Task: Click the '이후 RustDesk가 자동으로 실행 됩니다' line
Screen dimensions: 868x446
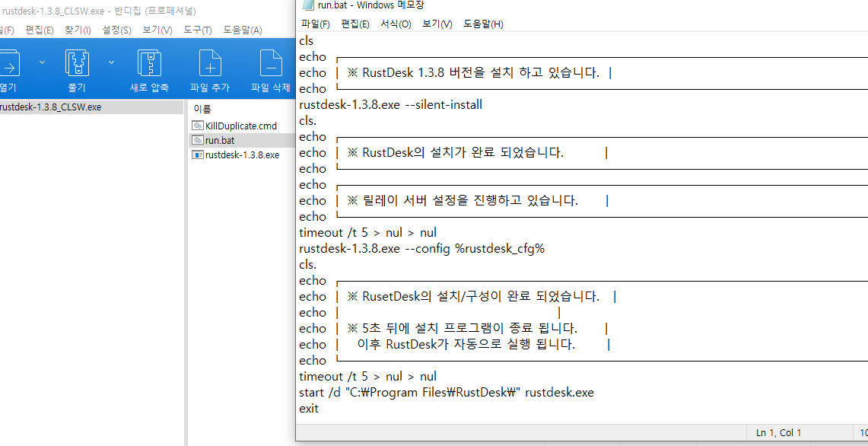Action: pyautogui.click(x=466, y=345)
